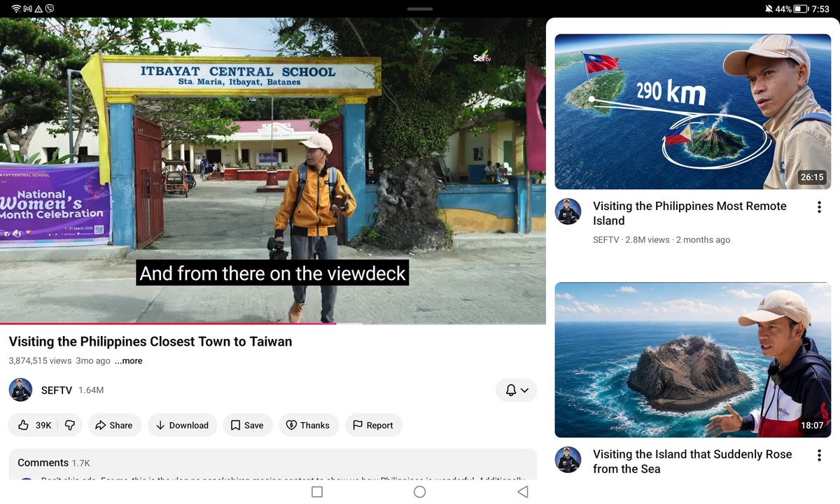The image size is (840, 504).
Task: Select title Visiting the Island that Suddenly Rose
Action: point(692,462)
